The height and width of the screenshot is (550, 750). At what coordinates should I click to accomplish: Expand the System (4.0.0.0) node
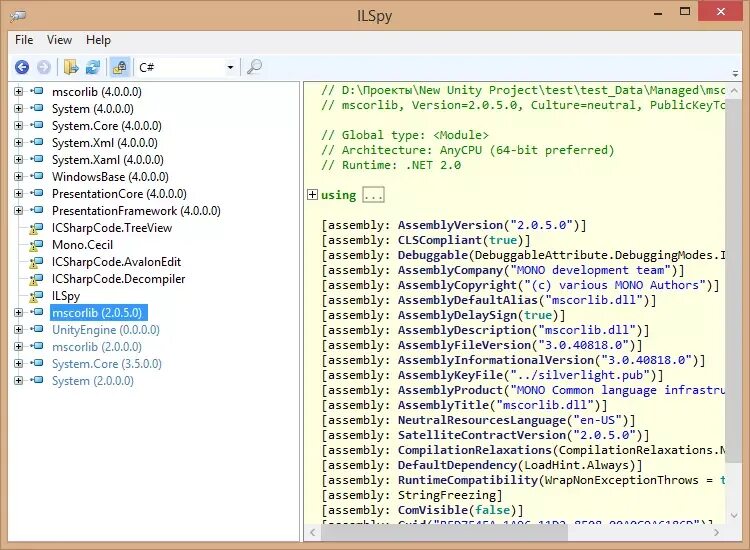coord(18,109)
